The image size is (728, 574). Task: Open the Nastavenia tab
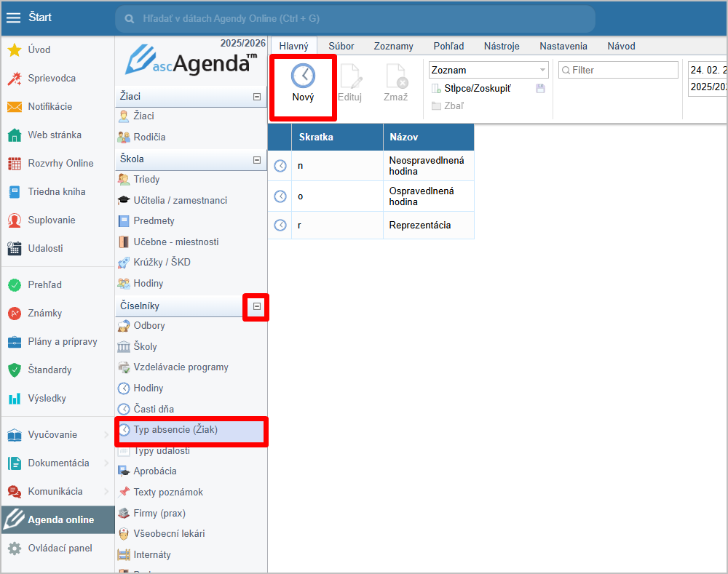[563, 46]
